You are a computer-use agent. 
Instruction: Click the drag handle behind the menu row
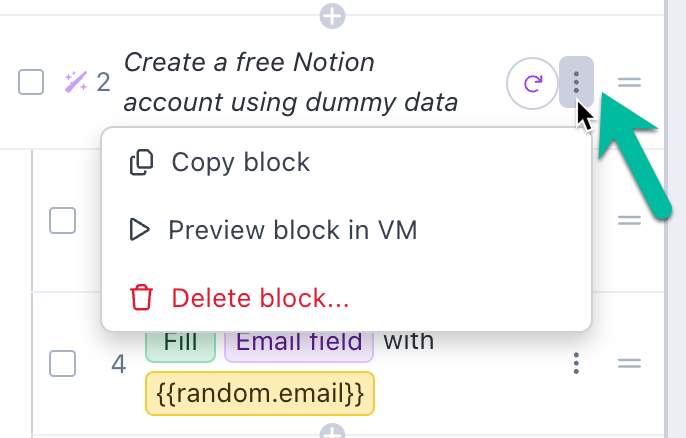pyautogui.click(x=629, y=220)
